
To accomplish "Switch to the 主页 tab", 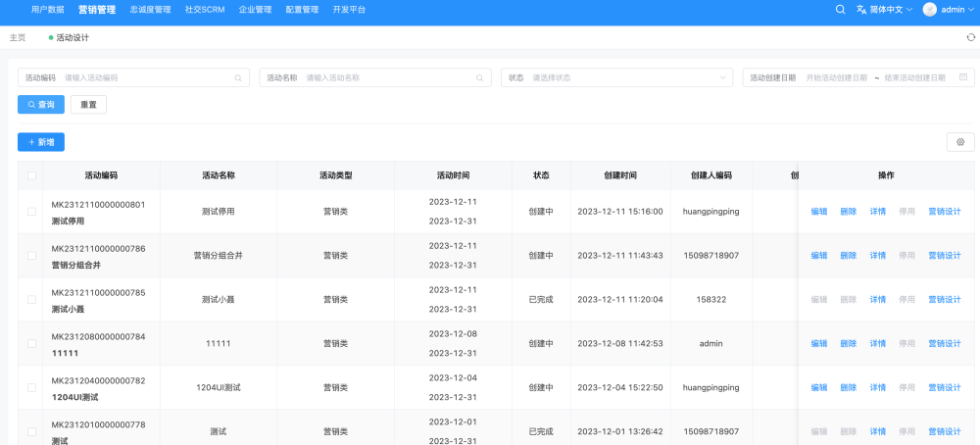I will coord(18,37).
